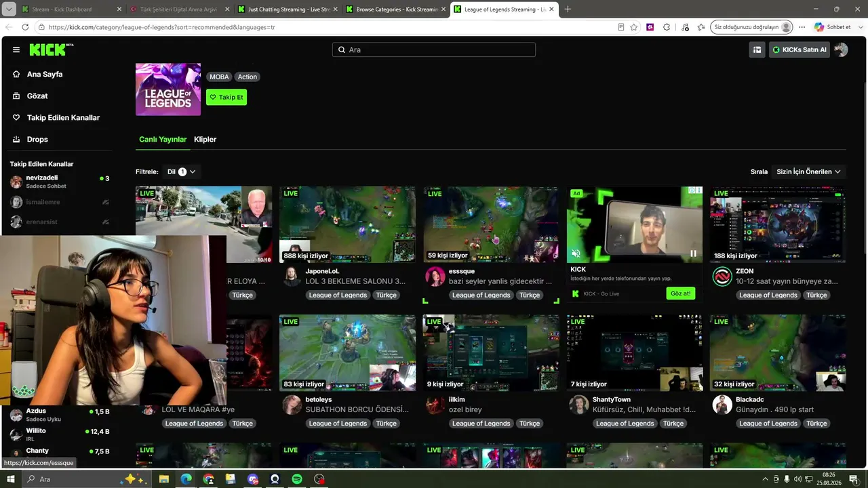
Task: Open ShantyTown channel avatar
Action: click(579, 405)
